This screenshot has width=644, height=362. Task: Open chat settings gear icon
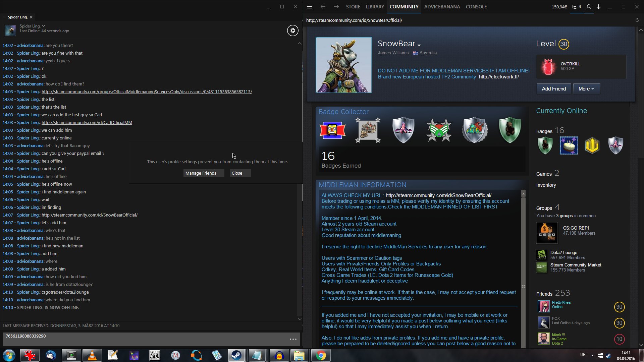click(292, 31)
